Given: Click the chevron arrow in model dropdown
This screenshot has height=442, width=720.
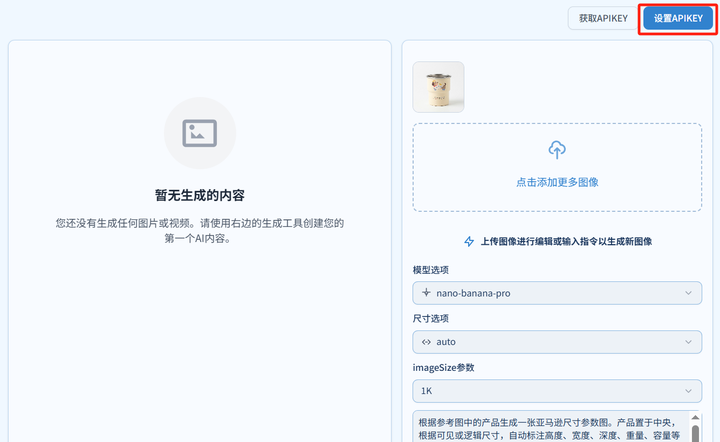Looking at the screenshot, I should tap(688, 293).
